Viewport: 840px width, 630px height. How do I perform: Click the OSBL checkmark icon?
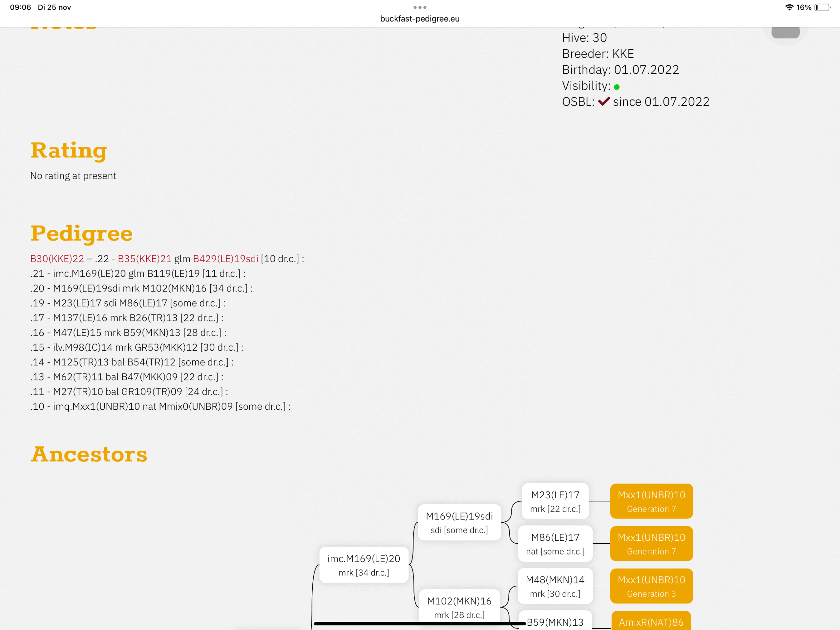click(604, 101)
